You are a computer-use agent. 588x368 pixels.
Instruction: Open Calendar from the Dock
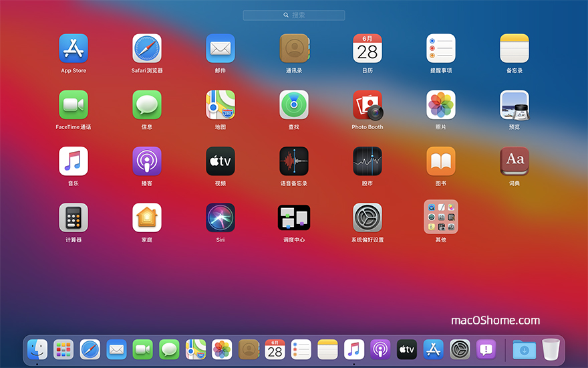coord(275,349)
